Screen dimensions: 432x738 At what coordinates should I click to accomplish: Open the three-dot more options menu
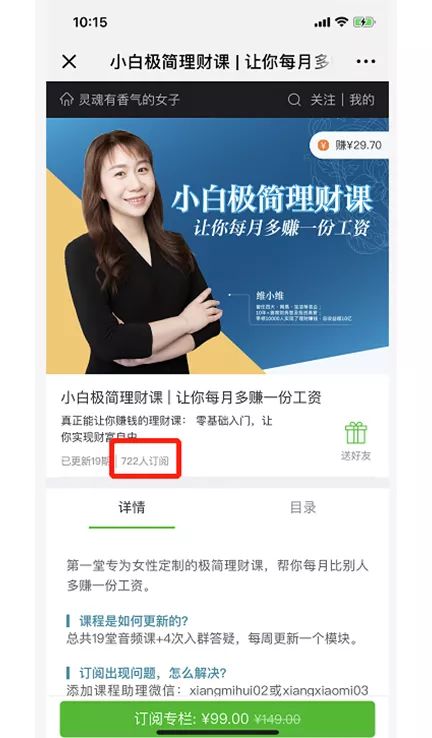(366, 62)
